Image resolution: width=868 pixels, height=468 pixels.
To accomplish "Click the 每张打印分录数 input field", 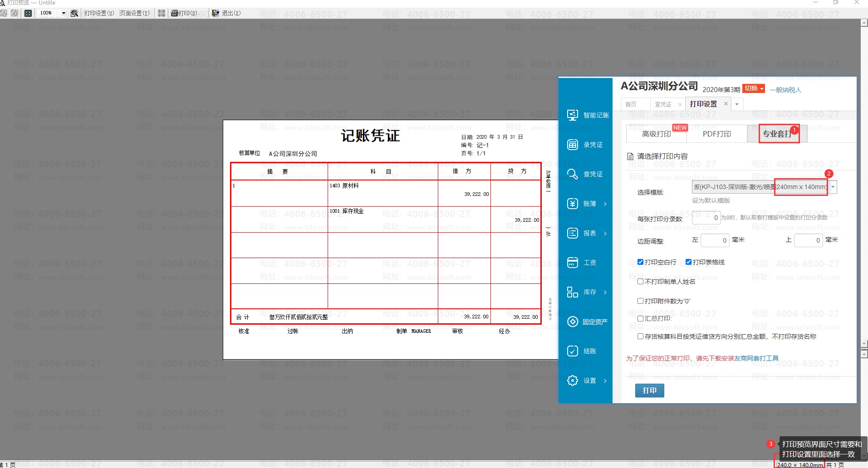I will click(706, 218).
